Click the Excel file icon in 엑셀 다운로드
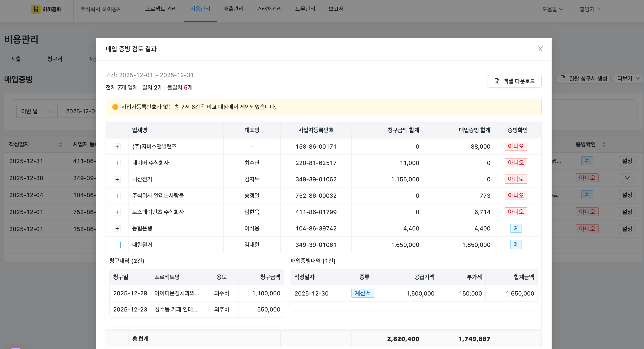This screenshot has height=349, width=644. [497, 81]
